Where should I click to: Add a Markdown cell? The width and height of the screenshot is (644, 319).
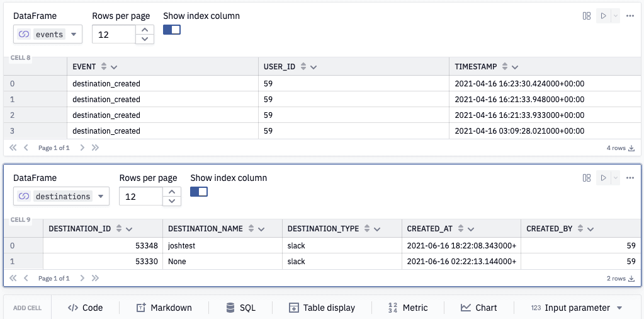click(x=164, y=308)
